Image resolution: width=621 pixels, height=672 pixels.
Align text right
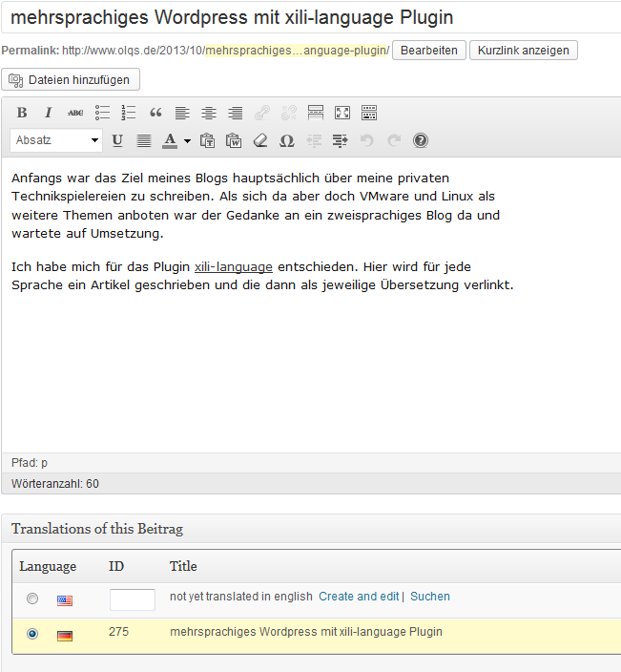235,113
